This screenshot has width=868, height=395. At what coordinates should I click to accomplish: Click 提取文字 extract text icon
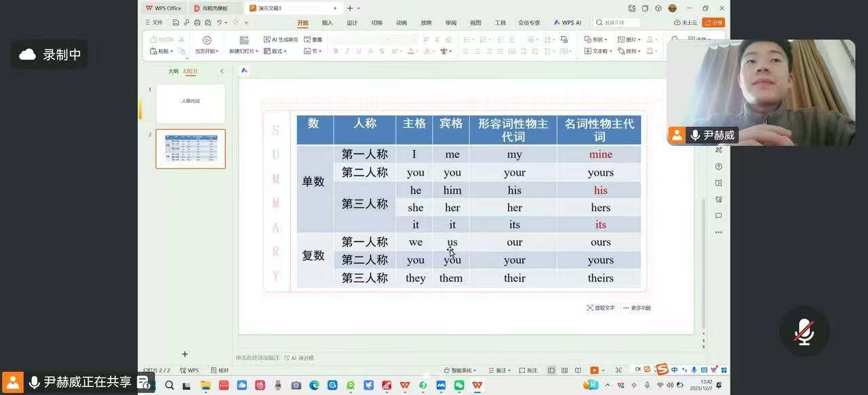pyautogui.click(x=590, y=308)
